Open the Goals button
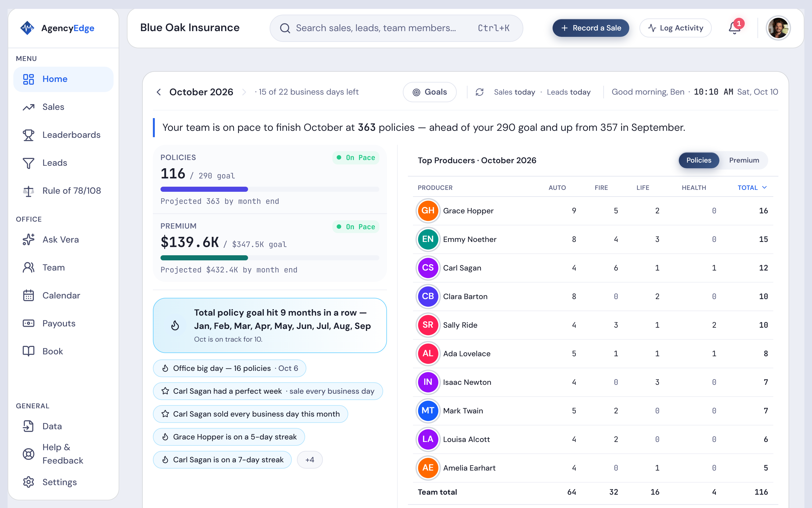This screenshot has width=812, height=508. tap(429, 92)
